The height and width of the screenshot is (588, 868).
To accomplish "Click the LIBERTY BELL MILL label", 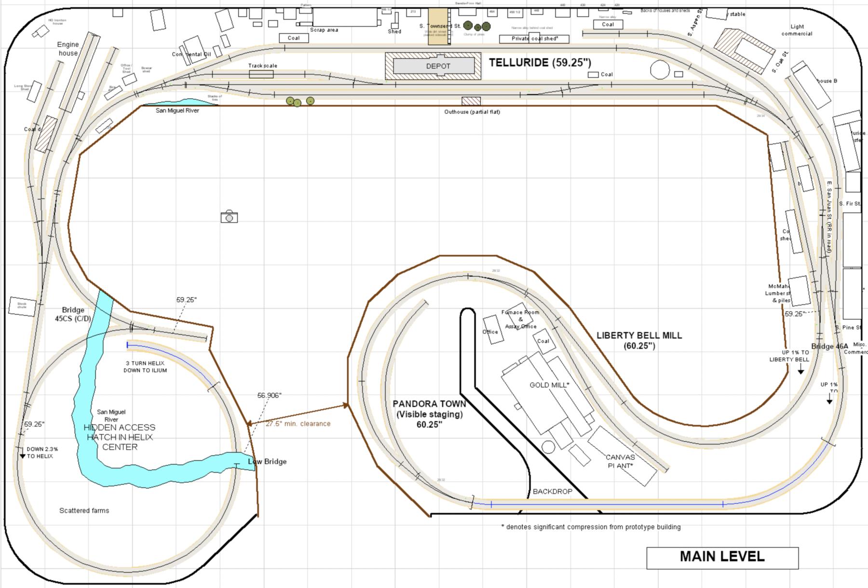I will [639, 340].
